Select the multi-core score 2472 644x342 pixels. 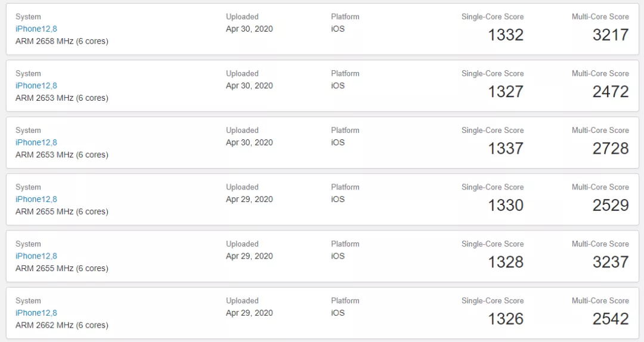[x=611, y=92]
